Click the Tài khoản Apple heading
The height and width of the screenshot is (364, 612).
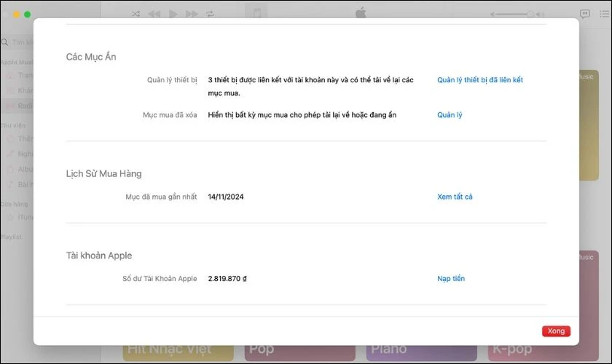pos(99,256)
